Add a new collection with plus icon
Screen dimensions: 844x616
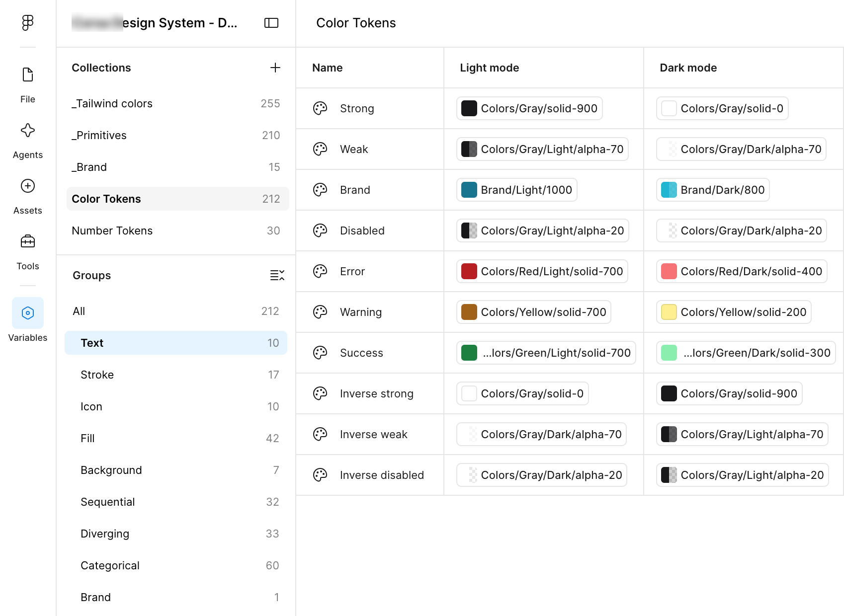tap(275, 68)
